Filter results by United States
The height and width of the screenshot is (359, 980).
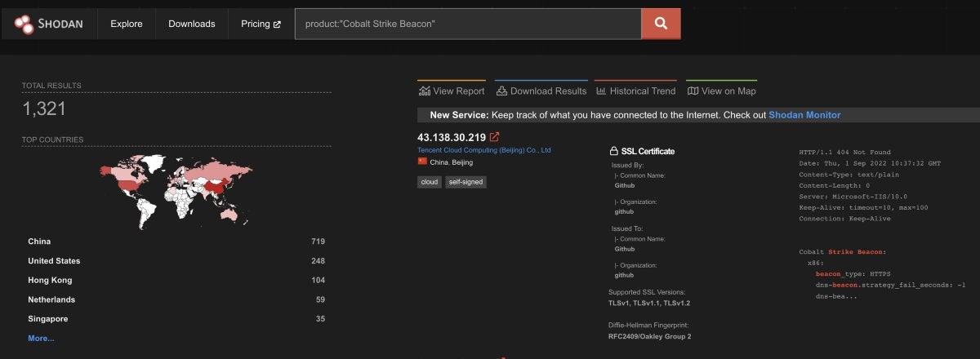(x=54, y=261)
